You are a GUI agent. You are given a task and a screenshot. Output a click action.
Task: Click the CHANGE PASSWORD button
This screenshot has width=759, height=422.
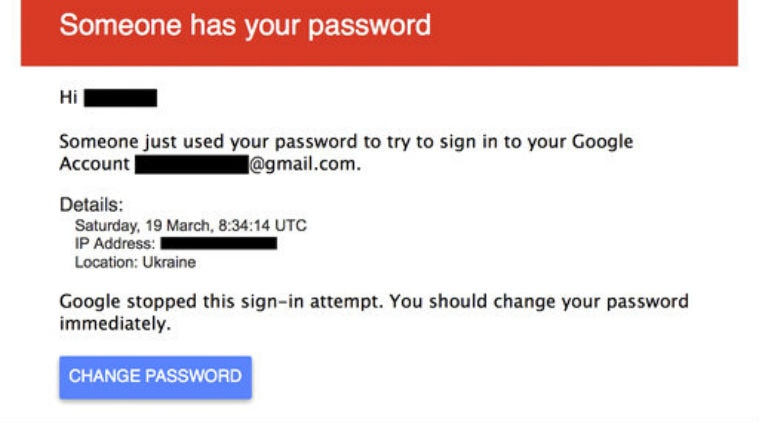pos(155,377)
